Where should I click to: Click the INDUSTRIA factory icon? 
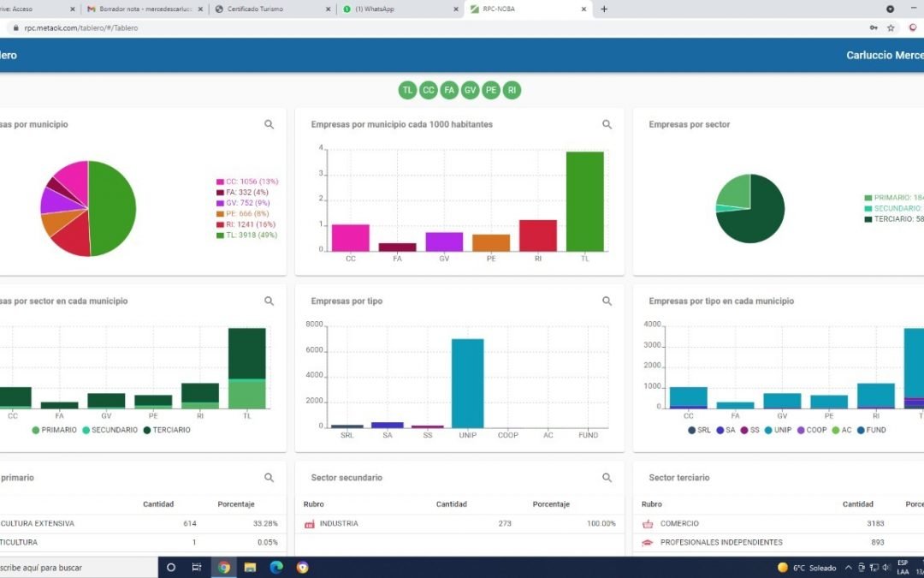click(x=310, y=523)
